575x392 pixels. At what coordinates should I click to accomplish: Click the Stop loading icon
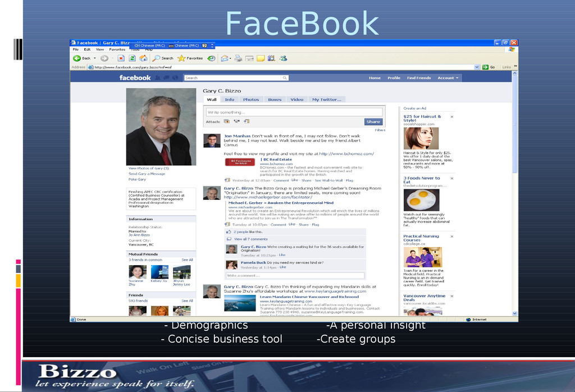tap(121, 58)
